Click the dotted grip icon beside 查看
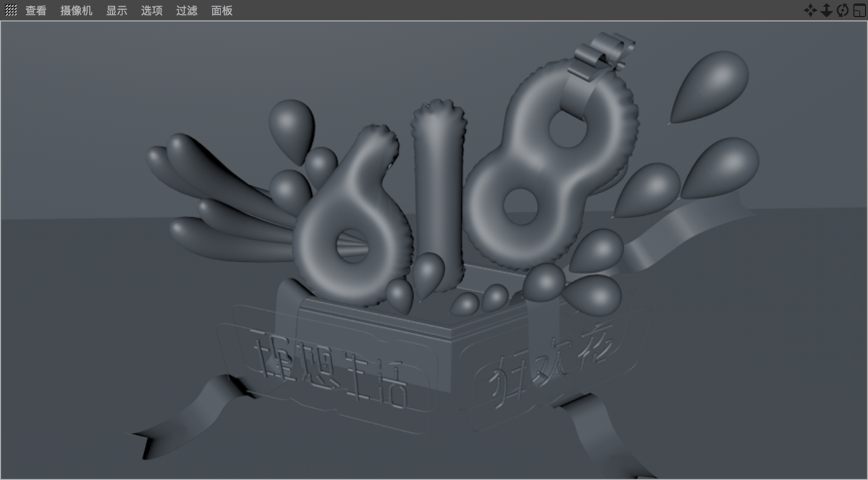Screen dimensions: 868x480 tap(11, 11)
